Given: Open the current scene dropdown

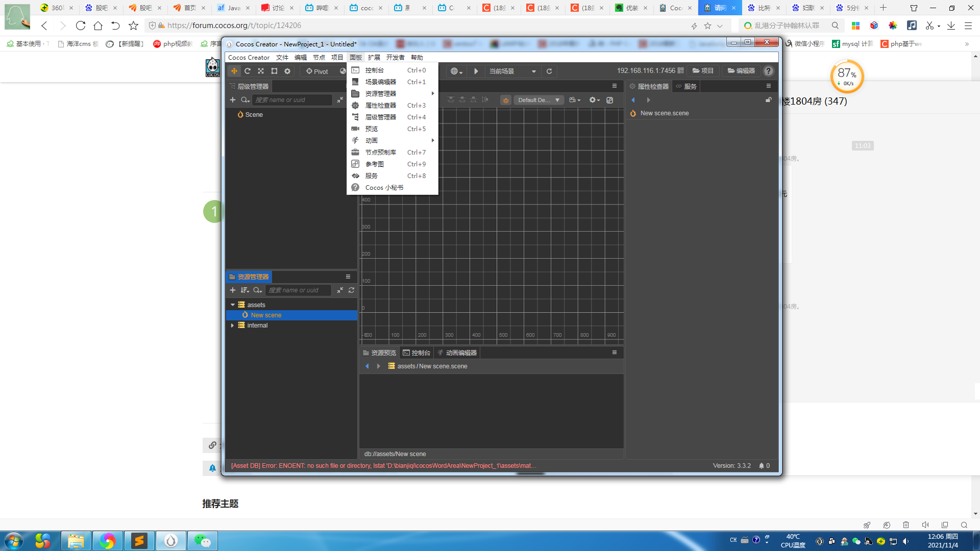Looking at the screenshot, I should (x=512, y=71).
